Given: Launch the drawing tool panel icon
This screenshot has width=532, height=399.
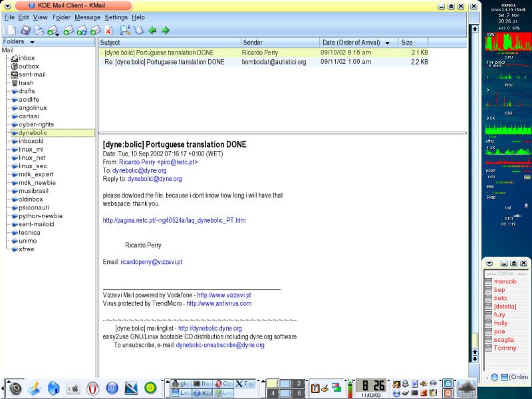Looking at the screenshot, I should [x=131, y=388].
